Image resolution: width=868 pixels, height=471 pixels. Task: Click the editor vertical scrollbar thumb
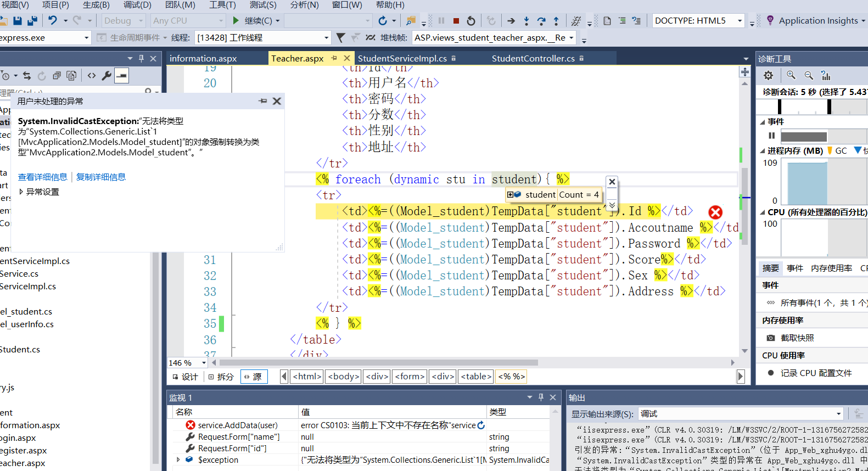coord(744,206)
